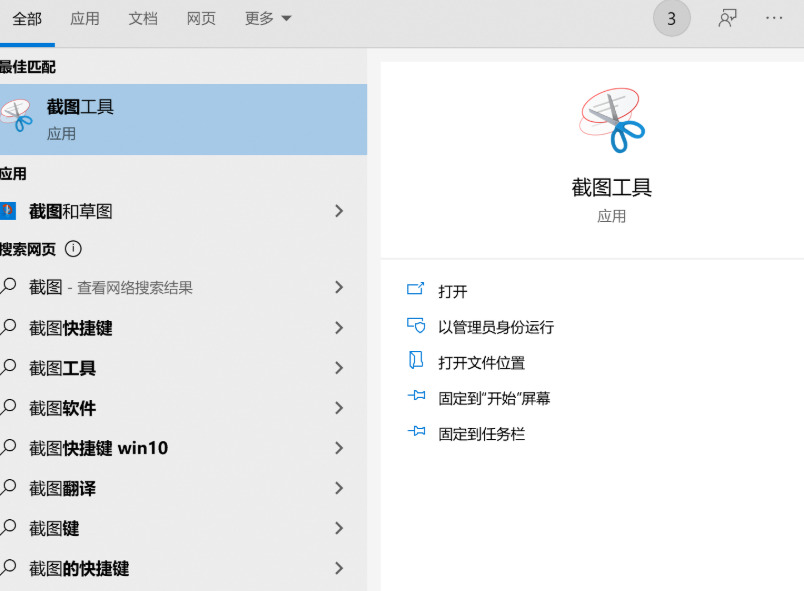Expand arrow next to 截图快捷键

click(x=339, y=328)
